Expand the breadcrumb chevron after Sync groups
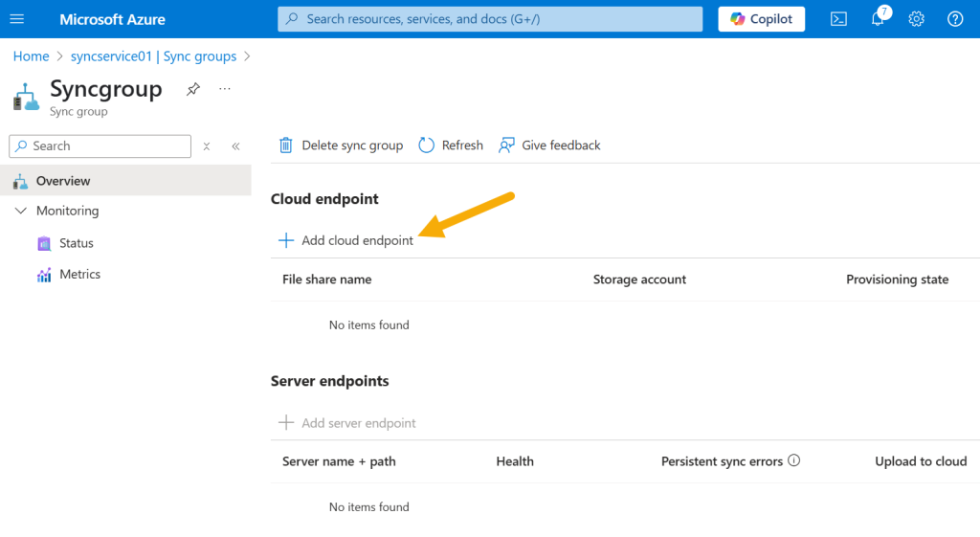This screenshot has width=980, height=537. (x=248, y=56)
